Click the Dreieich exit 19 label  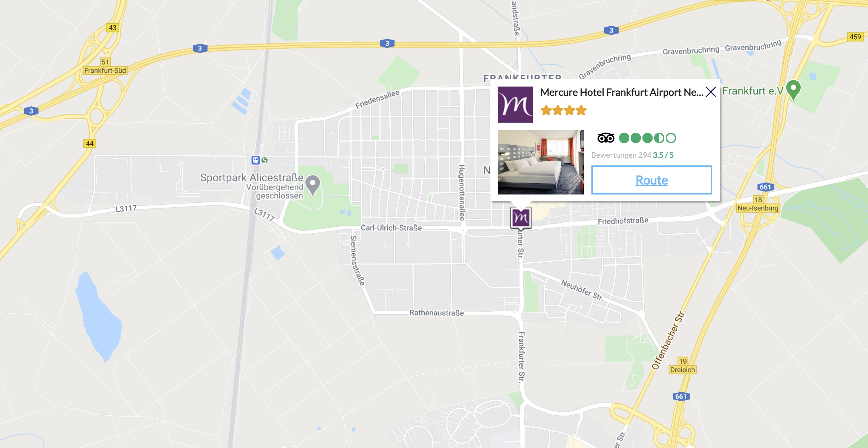682,366
